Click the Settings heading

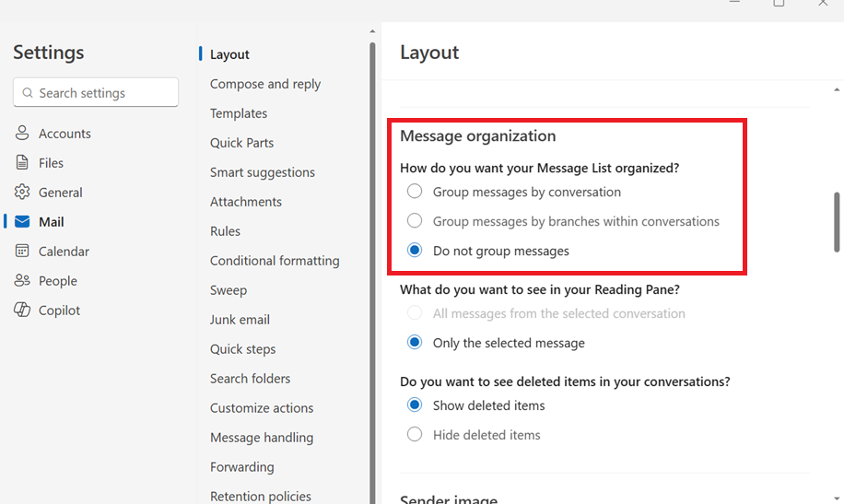point(49,53)
